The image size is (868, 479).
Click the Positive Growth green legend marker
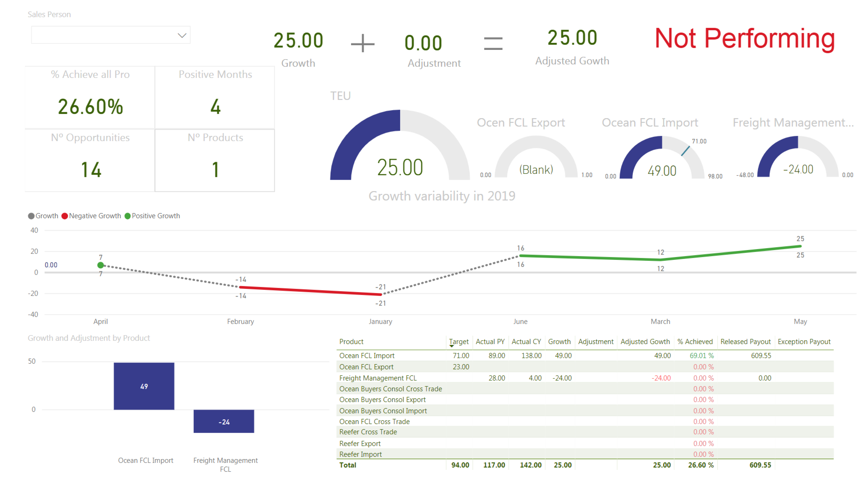127,216
